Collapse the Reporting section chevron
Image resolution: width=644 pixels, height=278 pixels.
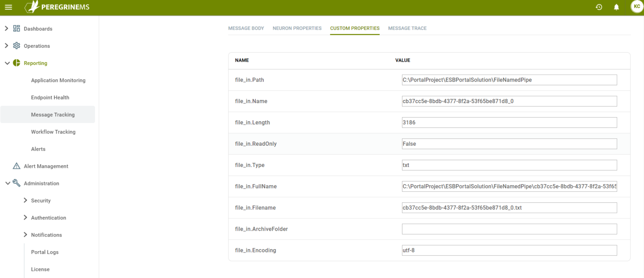(x=7, y=63)
